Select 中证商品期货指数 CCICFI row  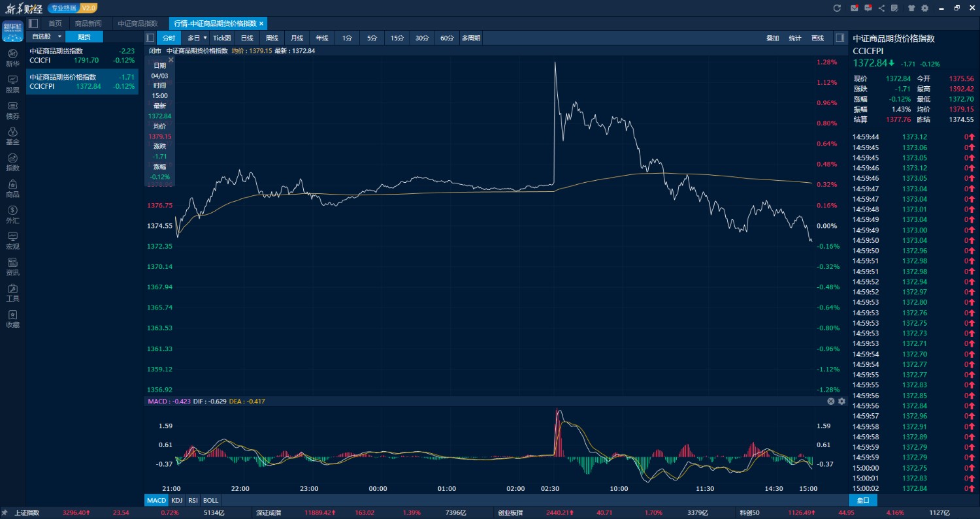click(x=82, y=55)
